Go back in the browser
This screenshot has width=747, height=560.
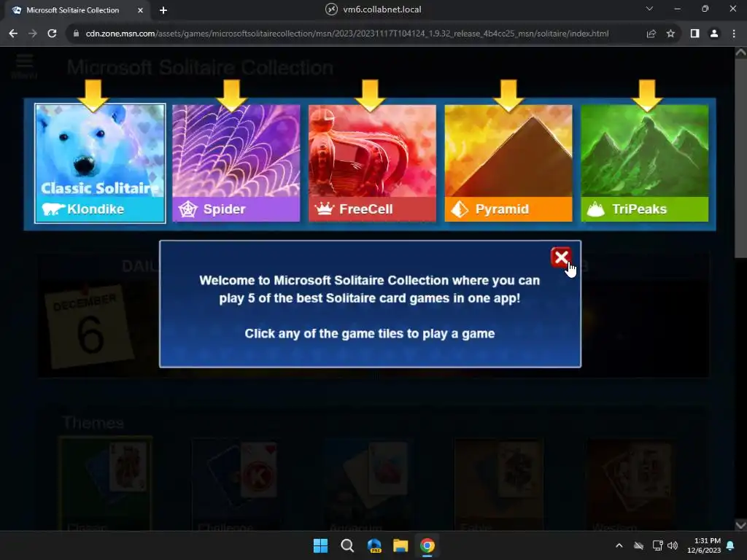(13, 34)
